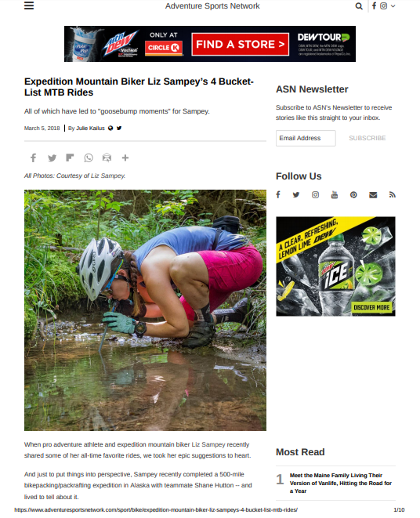Click the SUBSCRIBE button
Image resolution: width=420 pixels, height=518 pixels.
click(367, 138)
